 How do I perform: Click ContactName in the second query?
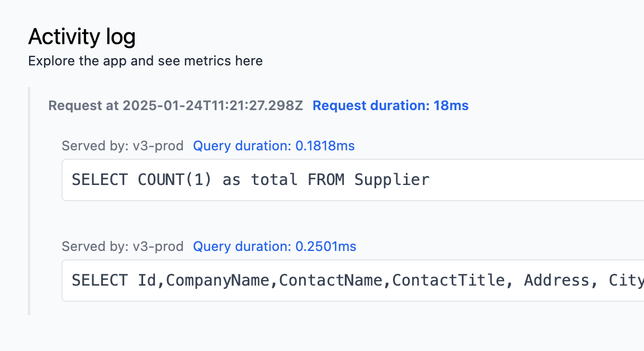[x=330, y=281]
